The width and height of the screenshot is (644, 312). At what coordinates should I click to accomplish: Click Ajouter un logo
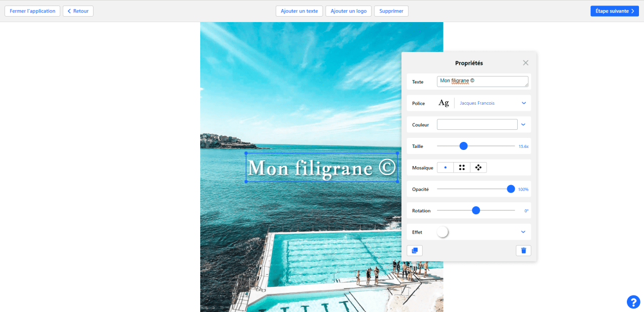coord(349,11)
